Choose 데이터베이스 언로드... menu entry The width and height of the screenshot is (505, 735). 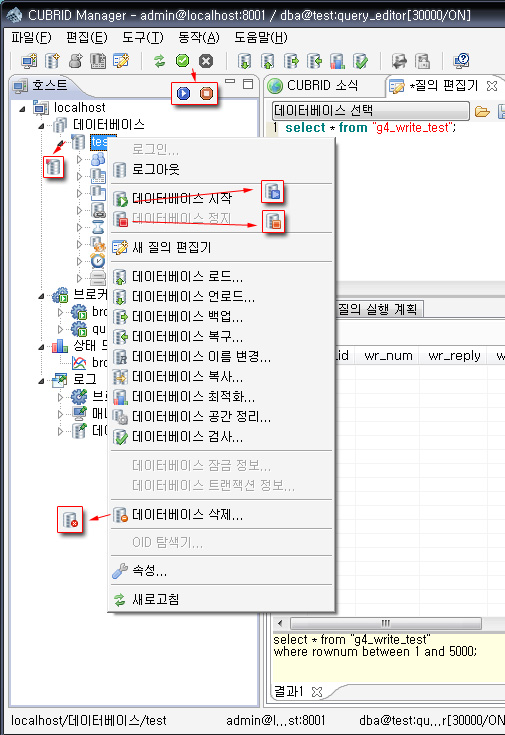pyautogui.click(x=221, y=297)
